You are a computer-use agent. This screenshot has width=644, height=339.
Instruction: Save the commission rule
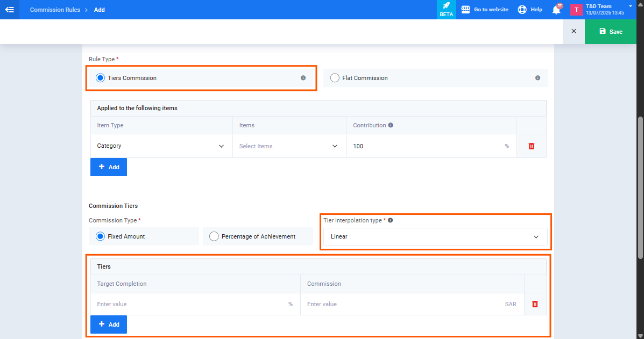coord(611,32)
